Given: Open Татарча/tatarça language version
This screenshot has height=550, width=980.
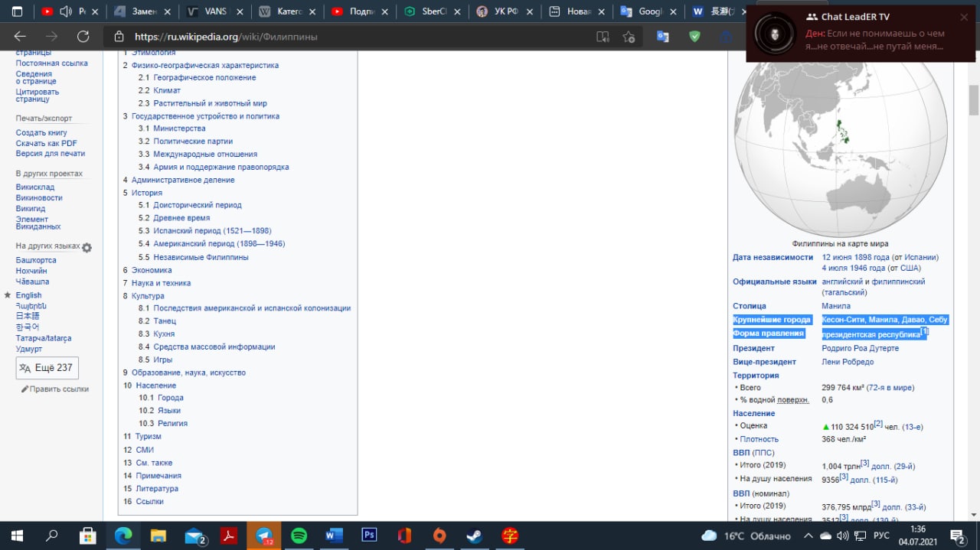Looking at the screenshot, I should [43, 338].
